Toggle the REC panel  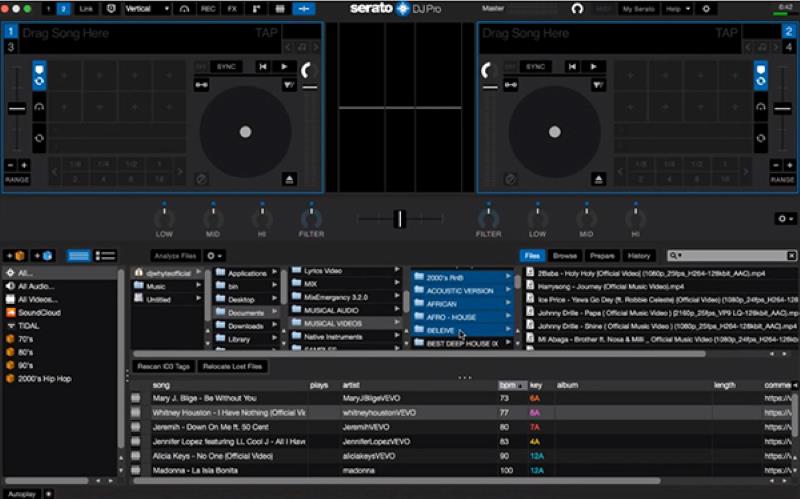click(208, 9)
